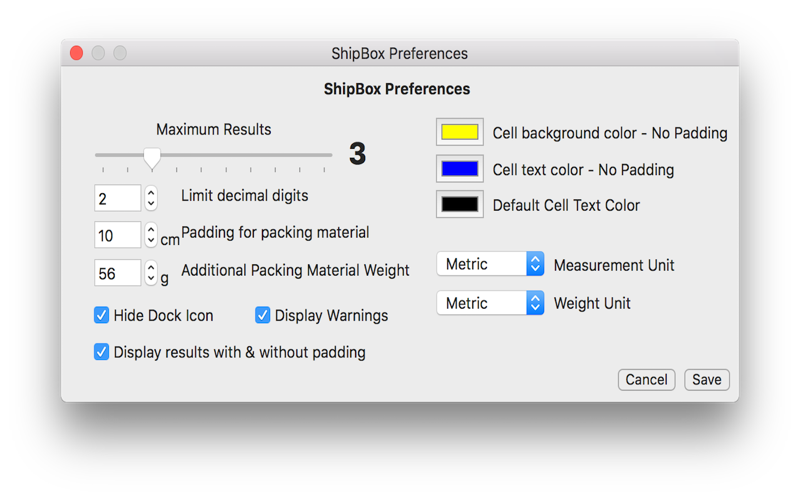Uncheck the Display Warnings checkbox
The image size is (800, 500).
pyautogui.click(x=263, y=315)
